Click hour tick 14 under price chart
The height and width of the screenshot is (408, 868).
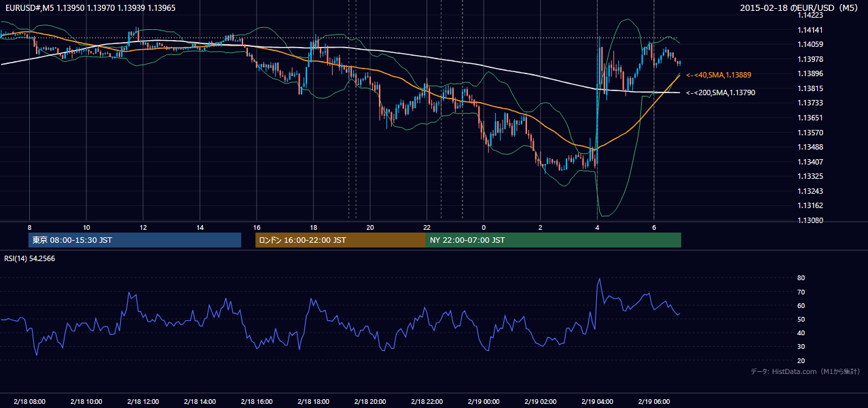pos(200,227)
